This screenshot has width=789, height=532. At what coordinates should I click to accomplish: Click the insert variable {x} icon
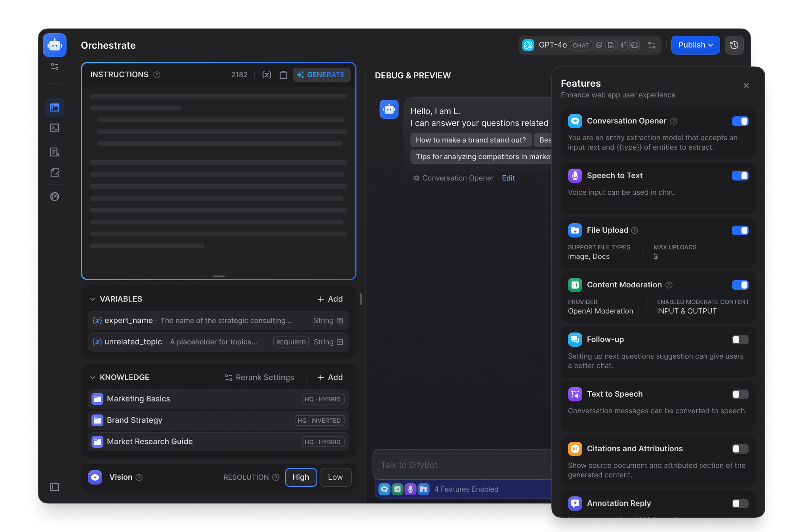tap(267, 75)
